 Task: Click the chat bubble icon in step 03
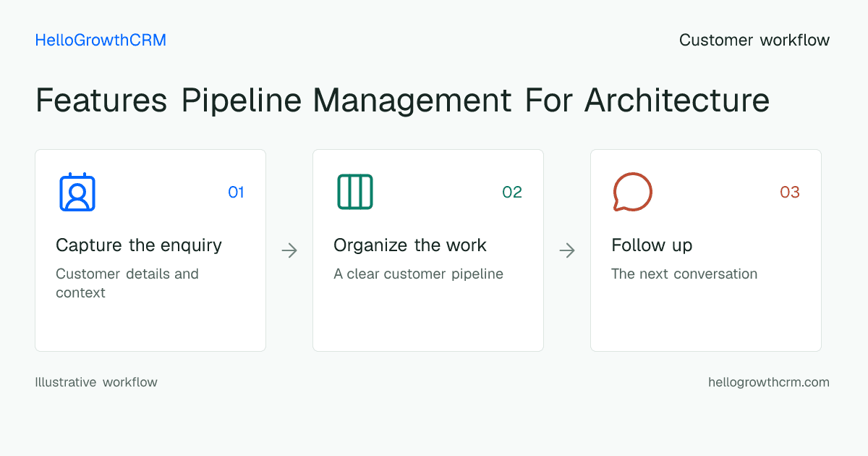point(633,192)
